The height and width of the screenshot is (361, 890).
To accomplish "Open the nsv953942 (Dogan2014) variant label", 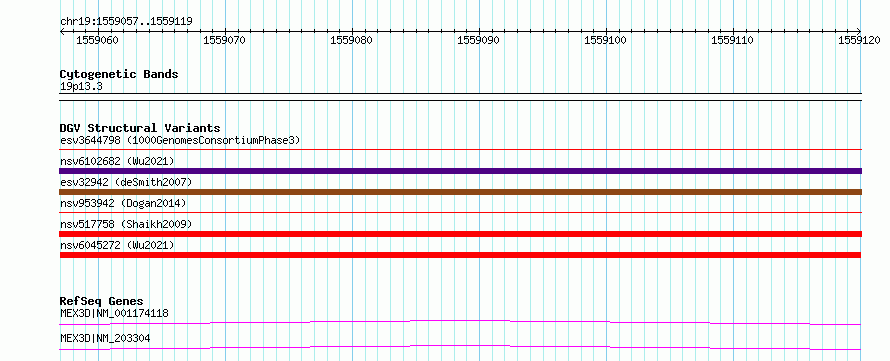I will click(x=123, y=203).
